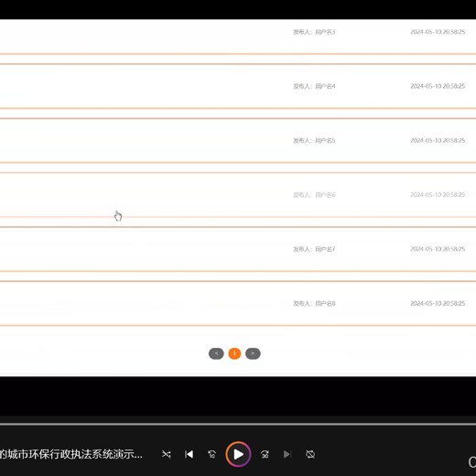476x476 pixels.
Task: Skip forward 30 seconds
Action: pyautogui.click(x=265, y=454)
